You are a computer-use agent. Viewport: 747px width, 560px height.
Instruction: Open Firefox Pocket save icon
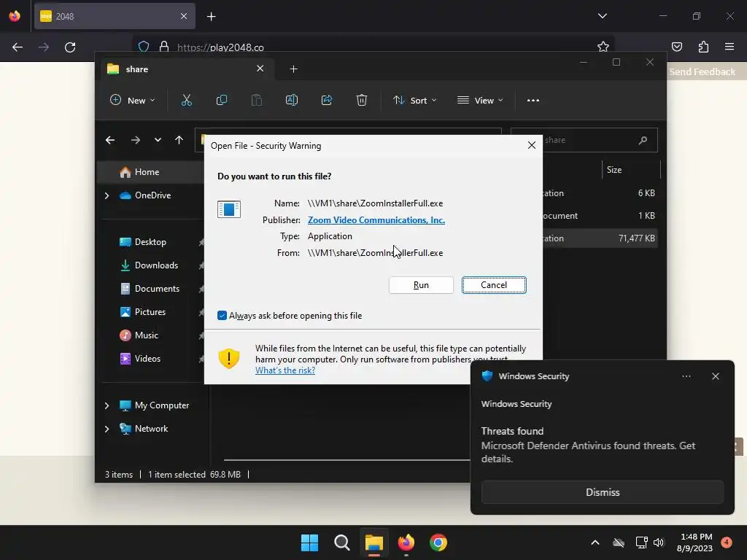(676, 47)
